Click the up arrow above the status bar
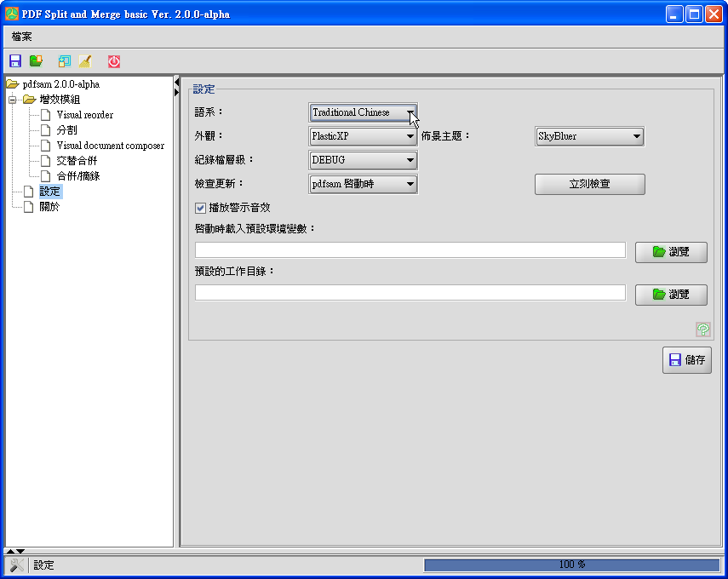This screenshot has width=728, height=579. (10, 551)
